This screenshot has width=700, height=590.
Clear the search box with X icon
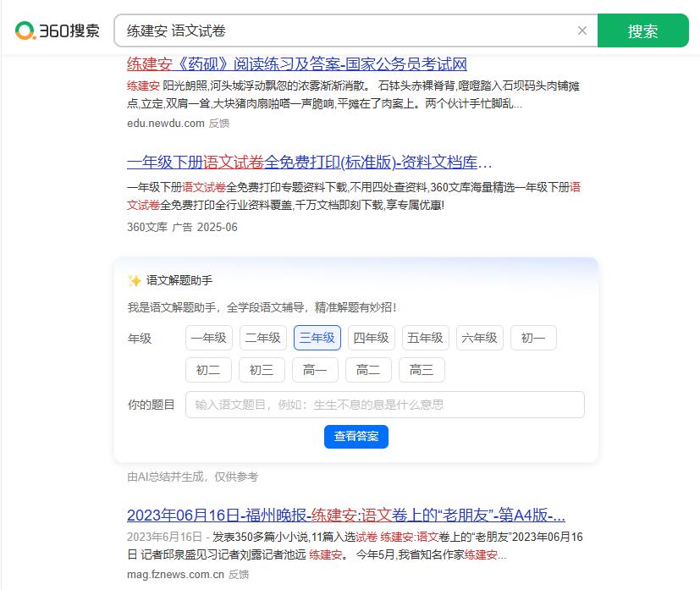tap(582, 30)
